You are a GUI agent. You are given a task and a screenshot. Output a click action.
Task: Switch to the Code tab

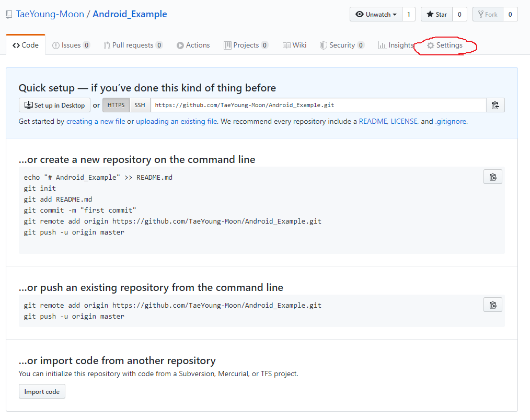point(26,45)
